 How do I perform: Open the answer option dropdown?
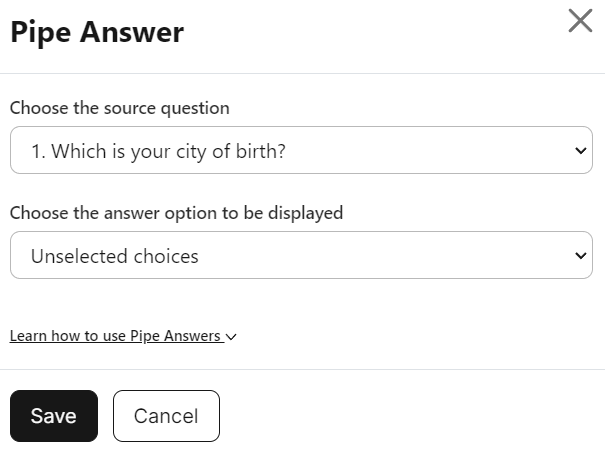click(301, 256)
